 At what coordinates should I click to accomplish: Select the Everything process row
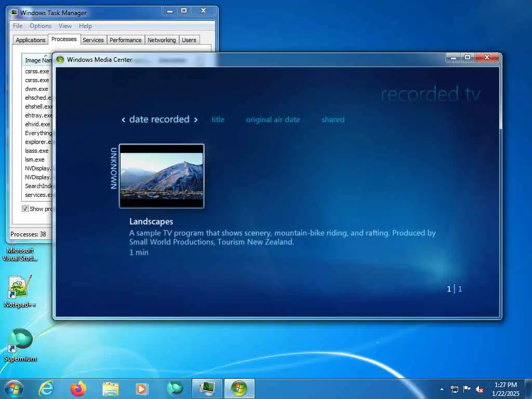coord(37,133)
